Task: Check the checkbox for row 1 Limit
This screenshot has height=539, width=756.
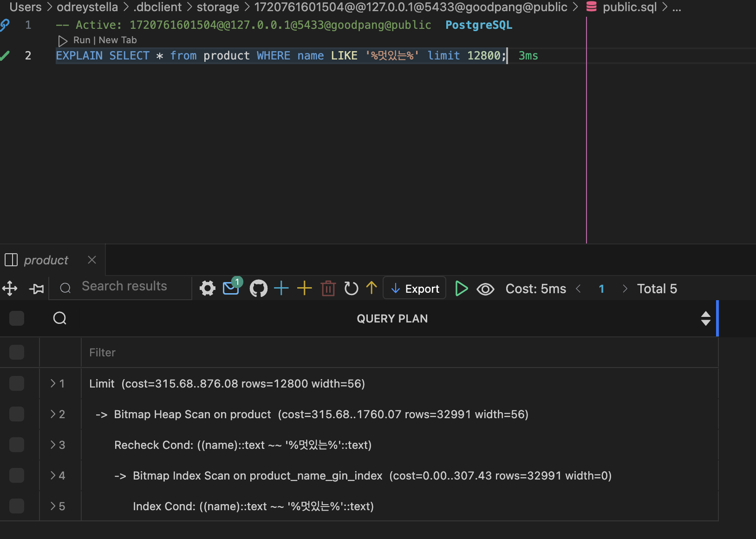Action: coord(17,383)
